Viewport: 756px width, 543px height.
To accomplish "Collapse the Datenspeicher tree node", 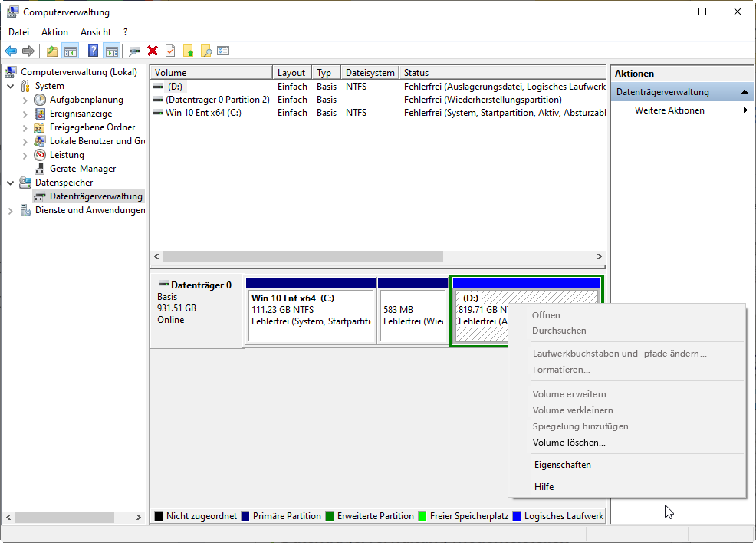I will (x=11, y=183).
